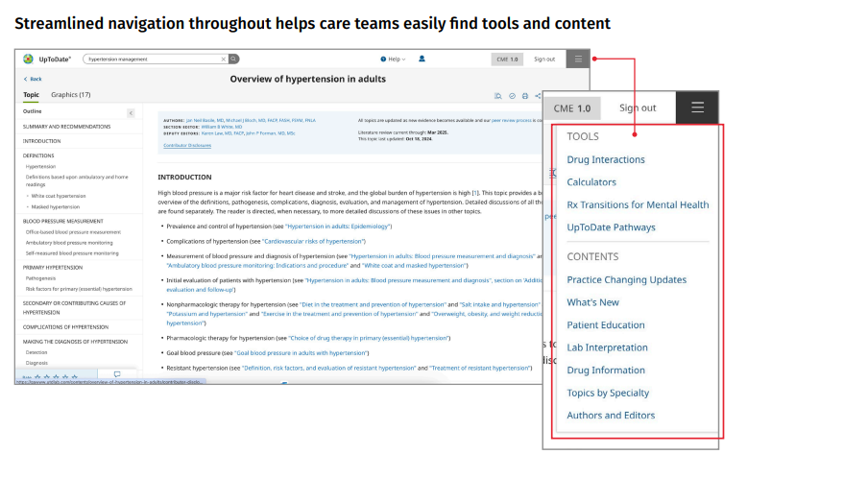Open the Contributor Disclosures link
Image resolution: width=868 pixels, height=502 pixels.
pyautogui.click(x=187, y=146)
